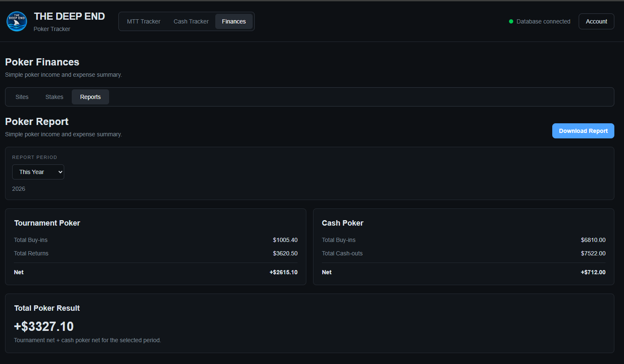The width and height of the screenshot is (624, 364).
Task: Click the Poker Tracker subtitle
Action: [52, 29]
